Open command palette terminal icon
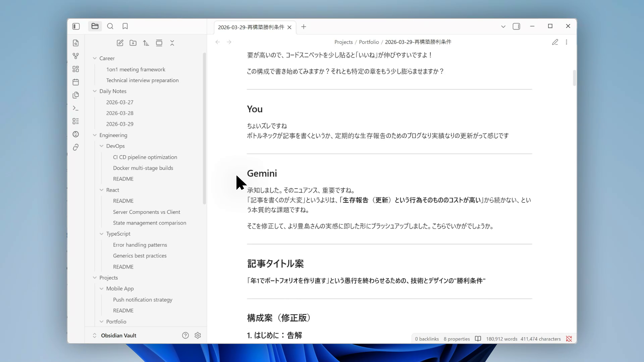The height and width of the screenshot is (362, 644). [x=76, y=108]
